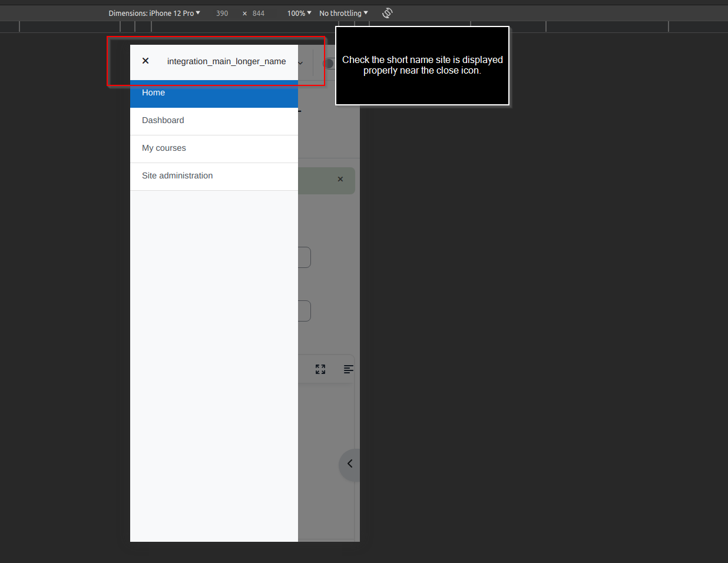Open Dashboard from the drawer menu

(x=214, y=121)
